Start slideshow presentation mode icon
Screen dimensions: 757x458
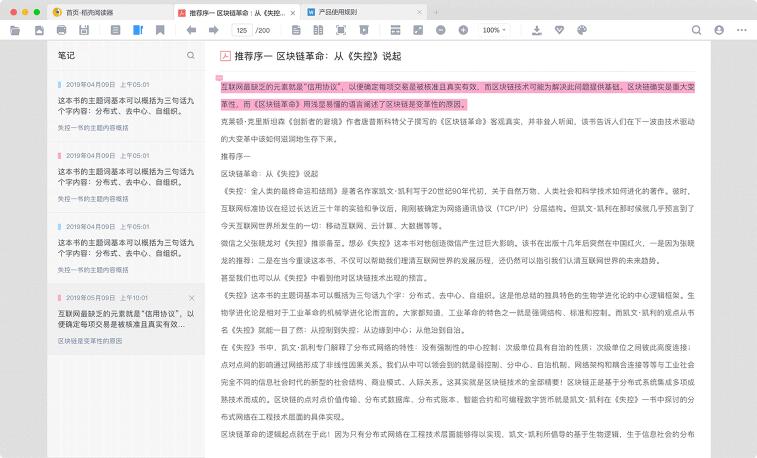(x=364, y=30)
